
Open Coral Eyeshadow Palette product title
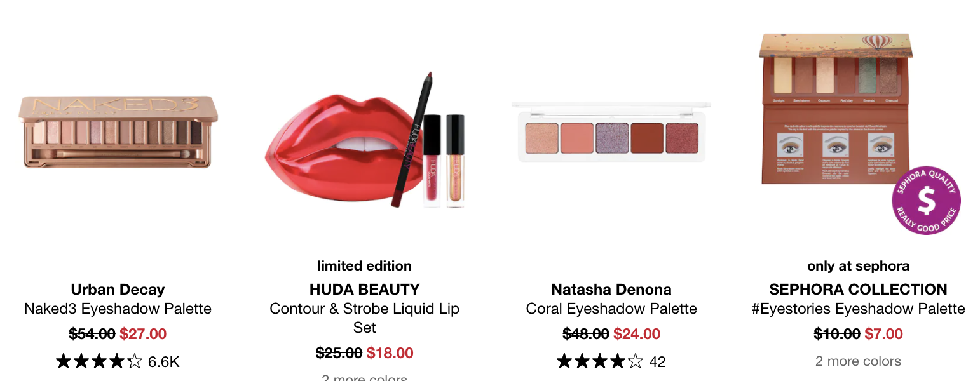tap(611, 309)
